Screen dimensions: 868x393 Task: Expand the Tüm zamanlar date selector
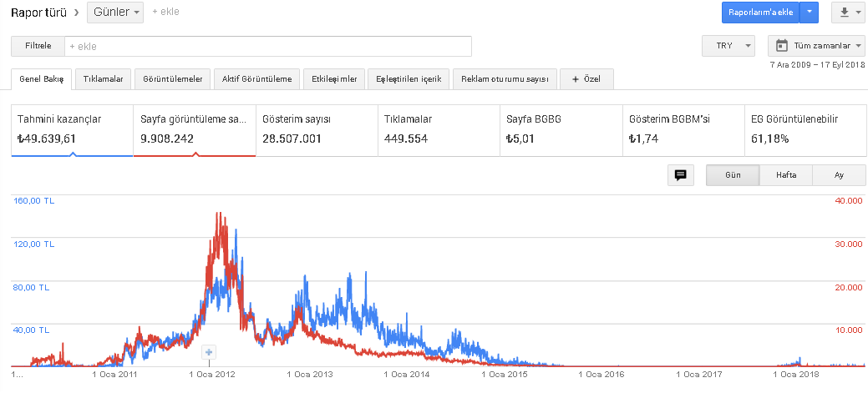coord(816,46)
